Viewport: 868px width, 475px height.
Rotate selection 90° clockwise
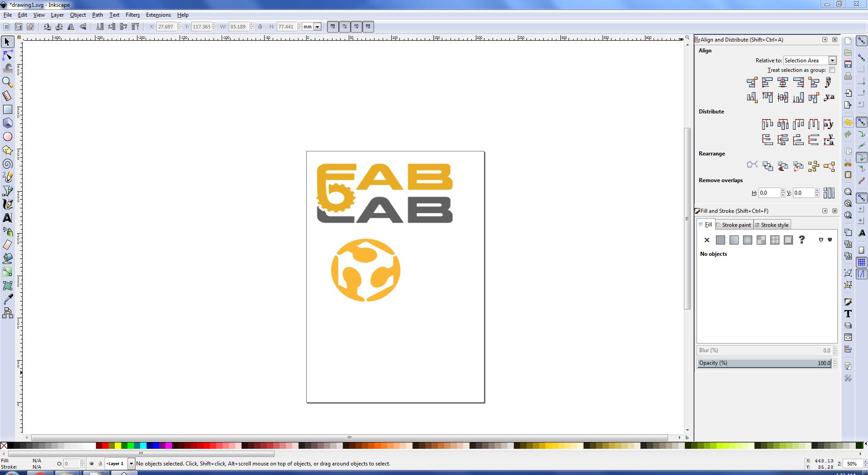tap(59, 27)
